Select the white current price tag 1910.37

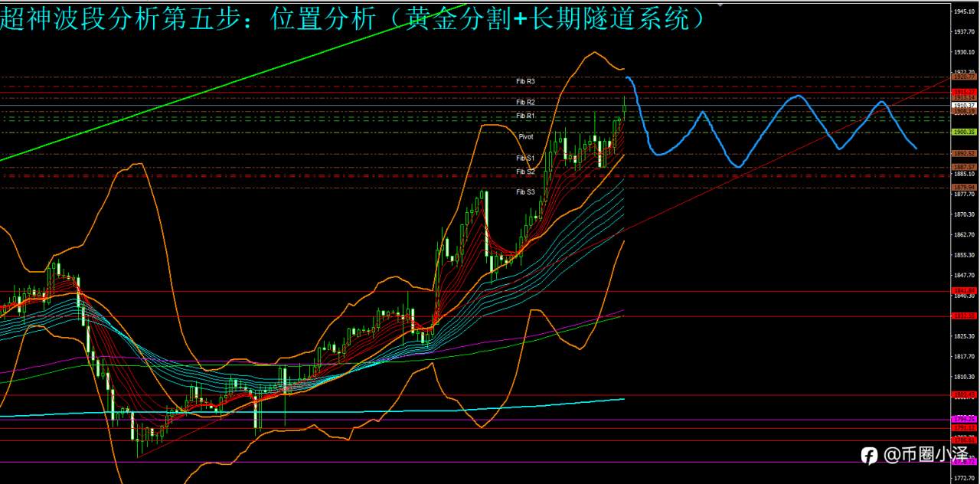click(964, 105)
